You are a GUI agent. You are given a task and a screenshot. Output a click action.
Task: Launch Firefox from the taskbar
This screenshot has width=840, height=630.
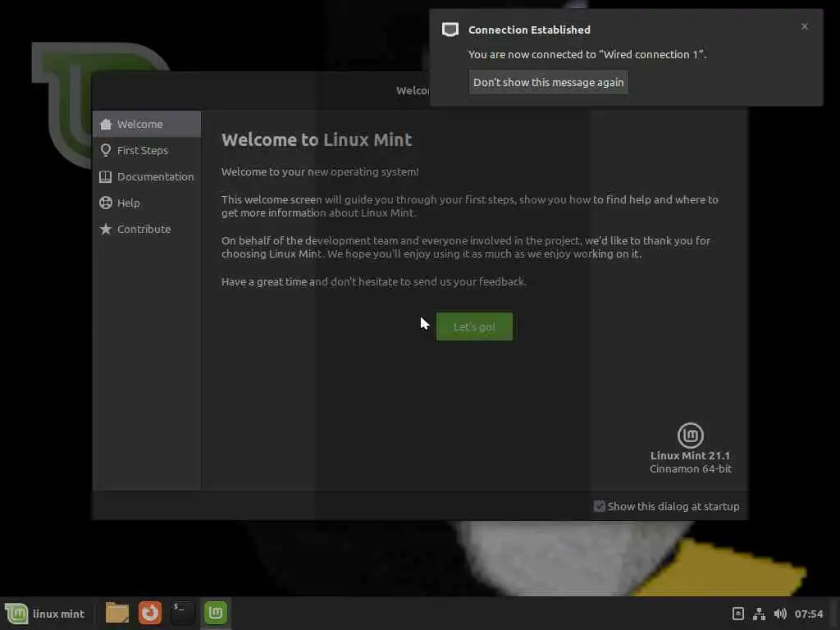(150, 613)
